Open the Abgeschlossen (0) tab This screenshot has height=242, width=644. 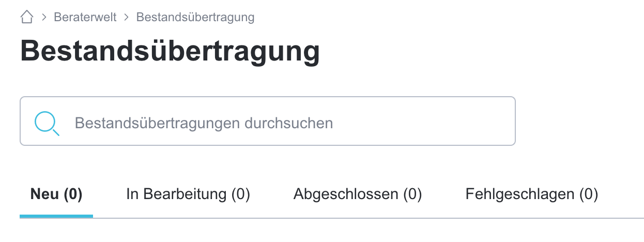pos(358,194)
